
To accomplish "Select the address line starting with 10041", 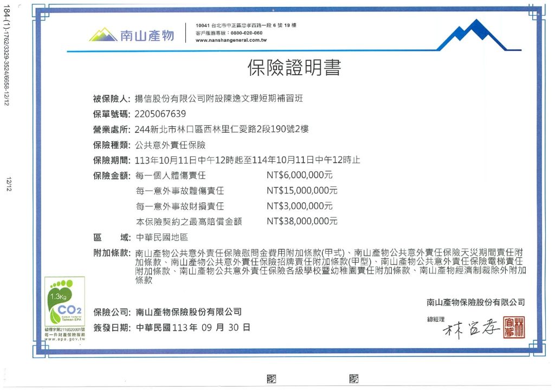I will 246,25.
